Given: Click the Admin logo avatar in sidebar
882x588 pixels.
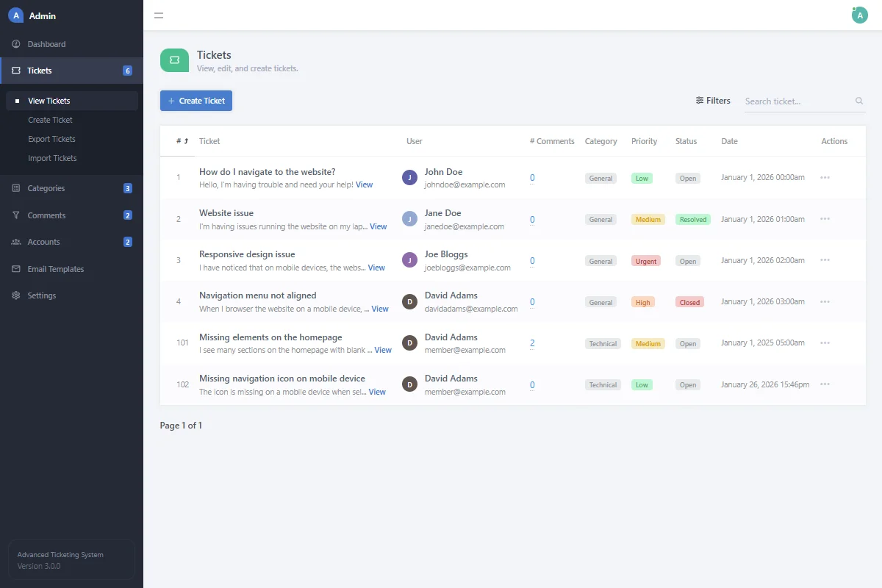Looking at the screenshot, I should click(x=15, y=15).
